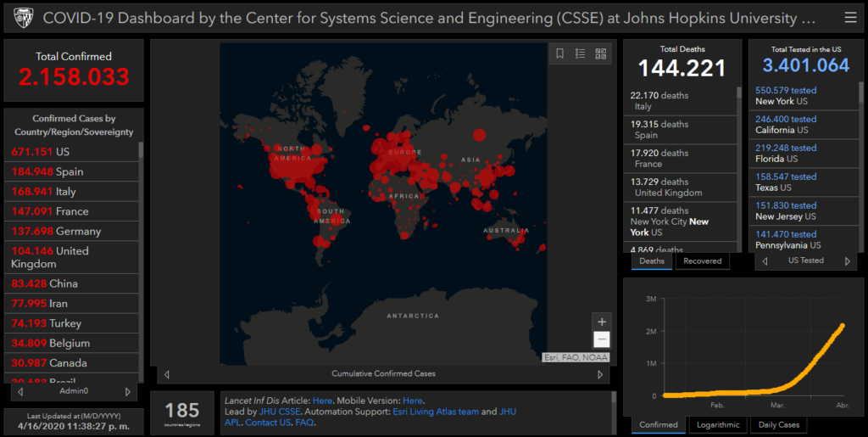Go to next map view after Cumulative Confirmed Cases
The height and width of the screenshot is (437, 868).
(600, 374)
